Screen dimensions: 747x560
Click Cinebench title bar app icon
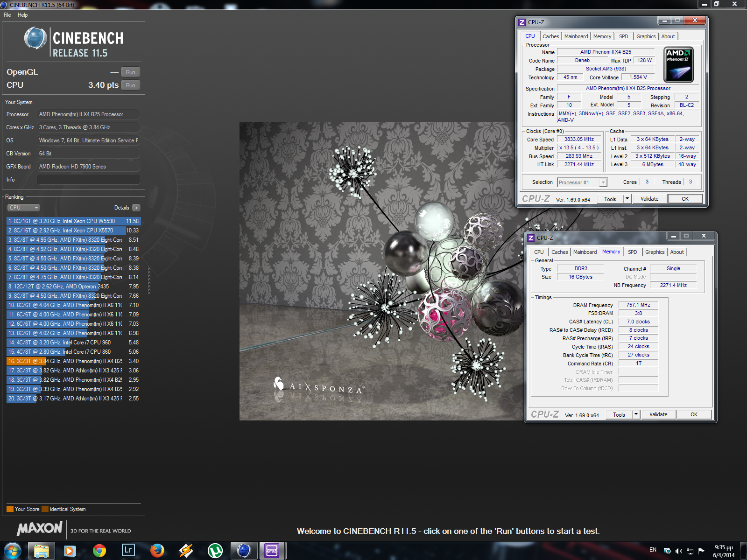(x=4, y=4)
